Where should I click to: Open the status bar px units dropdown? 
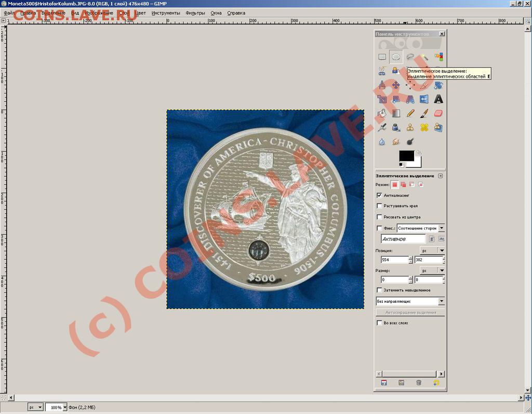pyautogui.click(x=35, y=407)
